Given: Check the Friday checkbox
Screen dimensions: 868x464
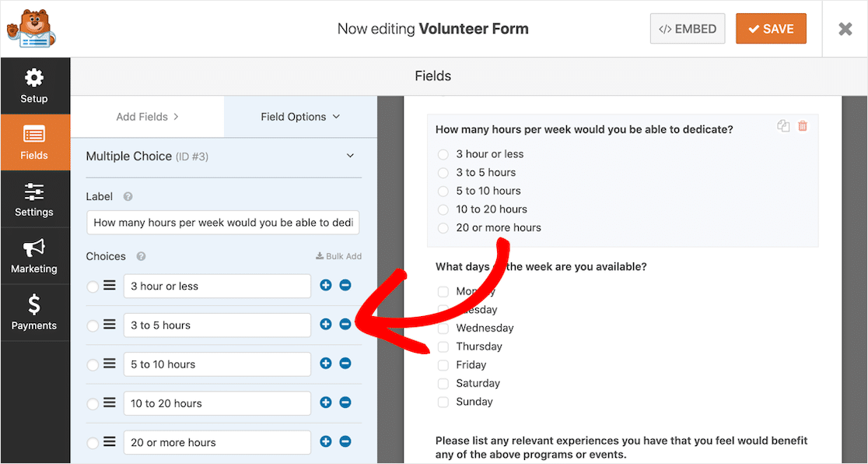Looking at the screenshot, I should point(443,365).
